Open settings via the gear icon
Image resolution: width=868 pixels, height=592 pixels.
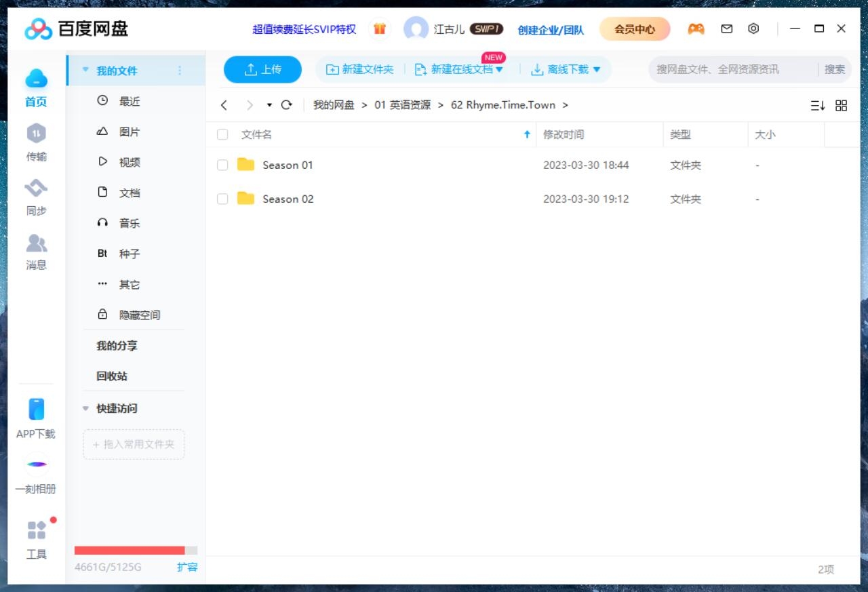(753, 28)
